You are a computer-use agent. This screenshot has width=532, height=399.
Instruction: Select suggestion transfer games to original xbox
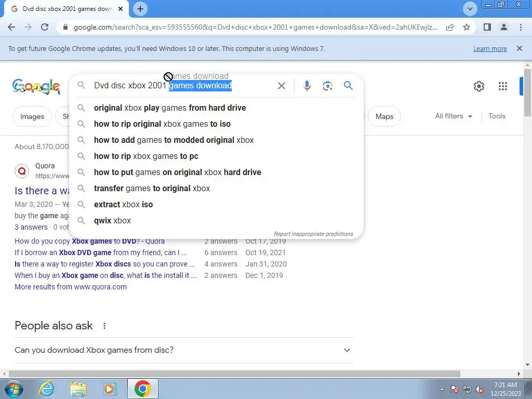coord(216,188)
